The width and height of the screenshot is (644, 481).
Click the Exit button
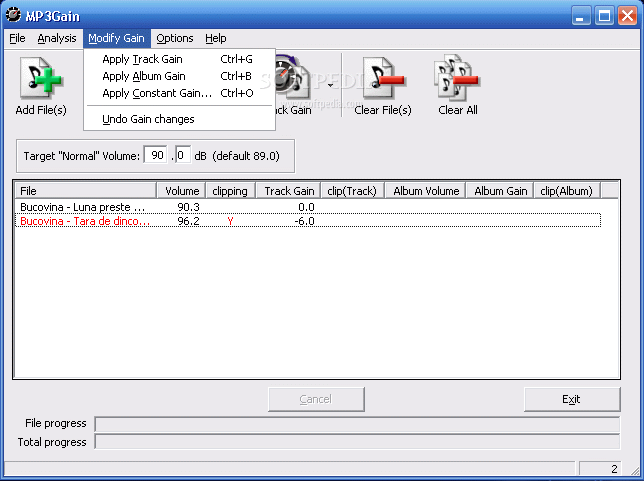click(572, 399)
